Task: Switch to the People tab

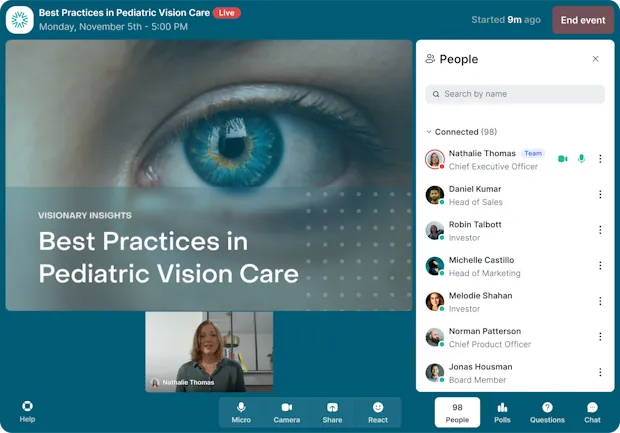Action: (457, 412)
